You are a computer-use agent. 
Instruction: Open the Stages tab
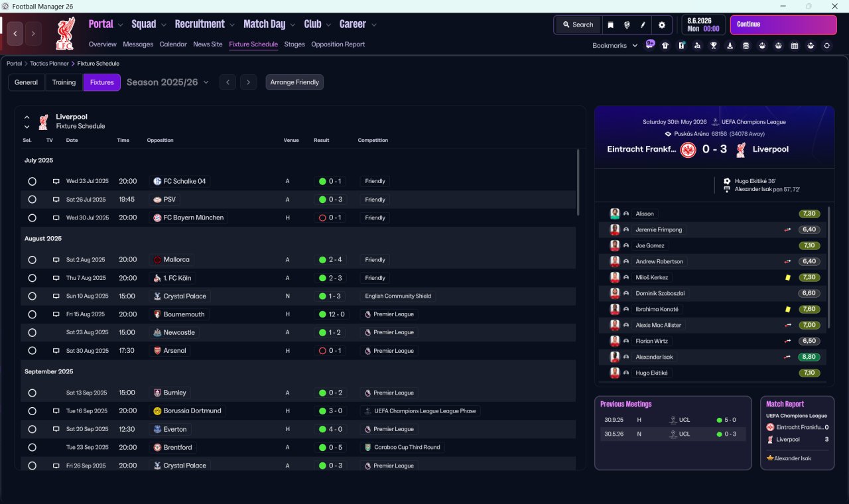click(x=294, y=44)
